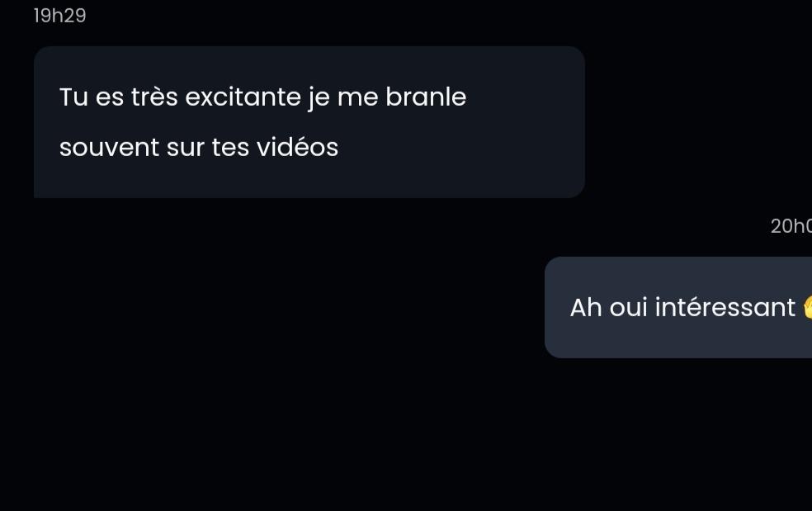Click the word "sur" in the second line
Image resolution: width=812 pixels, height=511 pixels.
coord(186,149)
